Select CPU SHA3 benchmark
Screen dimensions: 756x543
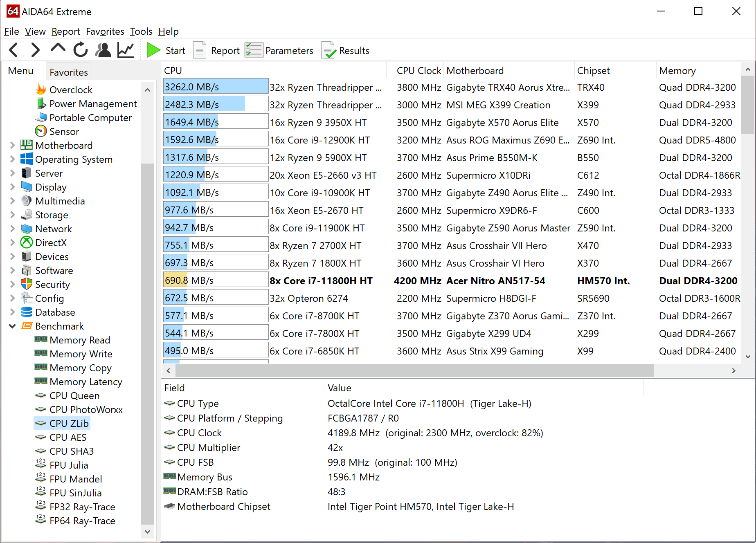[x=71, y=451]
